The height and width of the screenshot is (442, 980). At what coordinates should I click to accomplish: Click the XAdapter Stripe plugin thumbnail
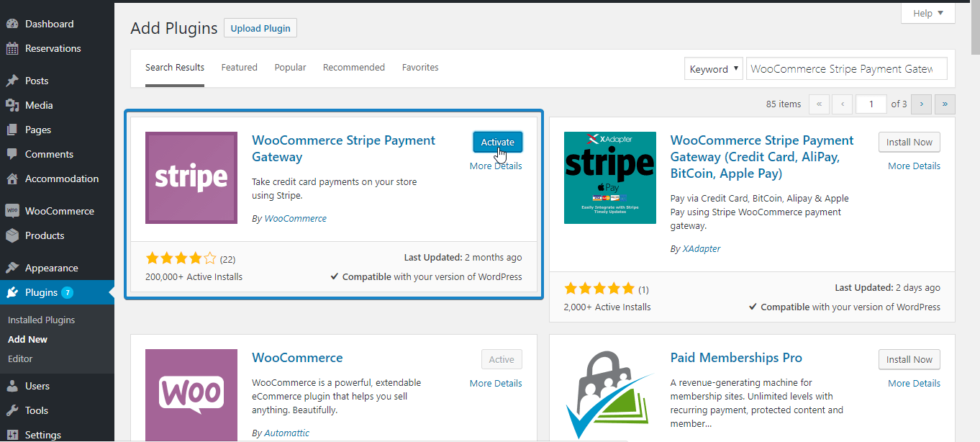point(610,178)
